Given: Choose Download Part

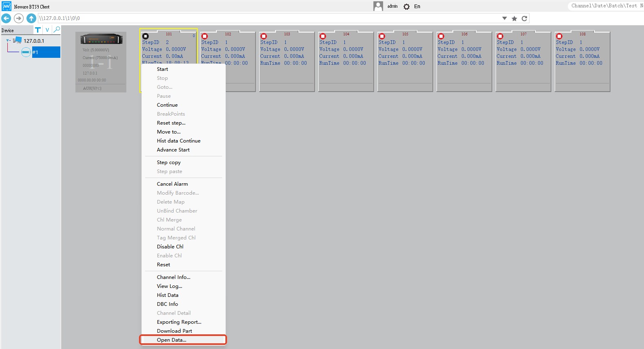Looking at the screenshot, I should (x=183, y=331).
